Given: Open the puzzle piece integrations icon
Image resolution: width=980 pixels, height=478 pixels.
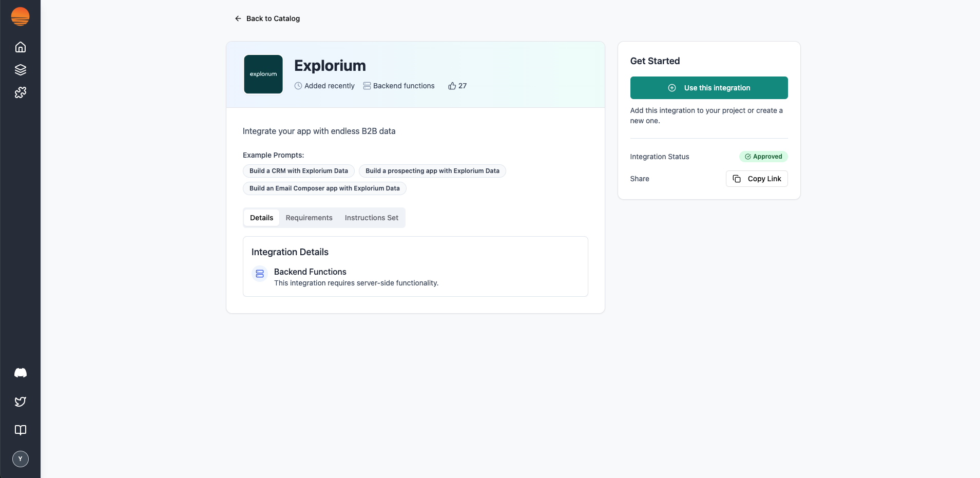Looking at the screenshot, I should (21, 92).
